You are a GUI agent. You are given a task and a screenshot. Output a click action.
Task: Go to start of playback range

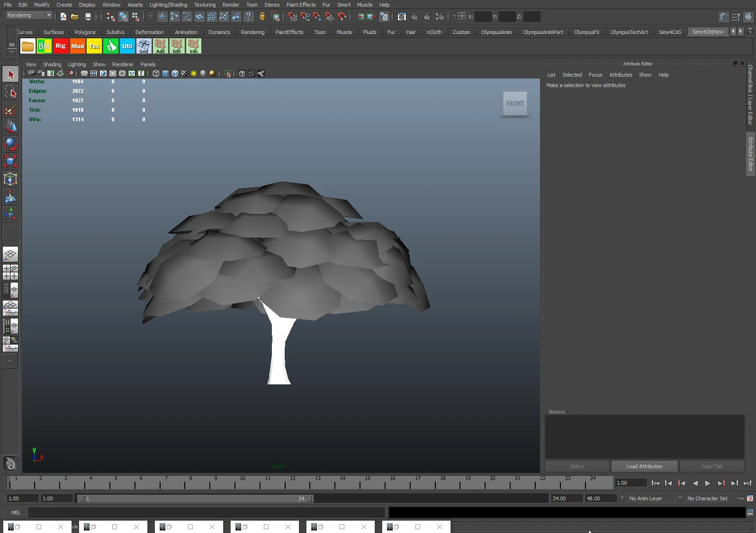point(656,483)
